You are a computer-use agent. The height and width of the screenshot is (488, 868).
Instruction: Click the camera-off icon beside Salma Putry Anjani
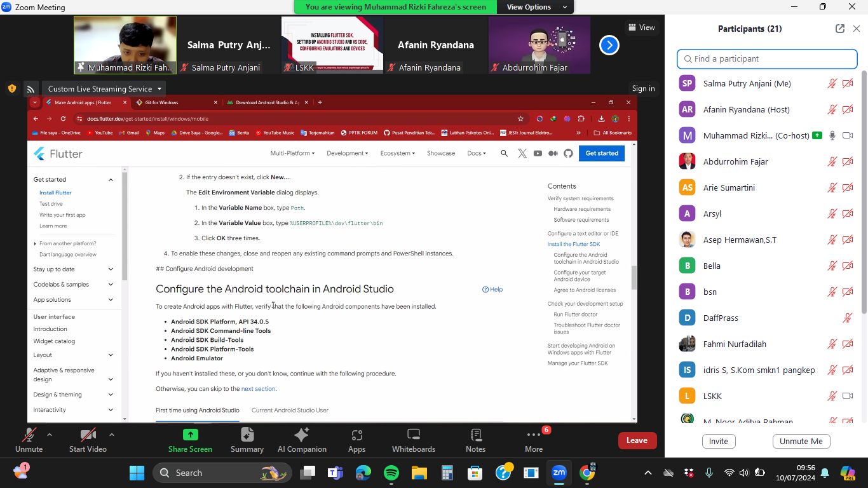tap(848, 83)
